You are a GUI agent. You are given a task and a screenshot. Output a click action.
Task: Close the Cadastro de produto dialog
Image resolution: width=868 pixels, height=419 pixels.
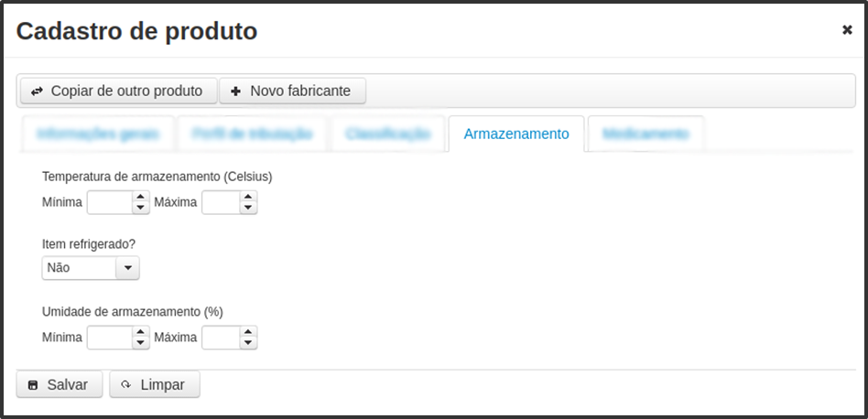[x=847, y=30]
